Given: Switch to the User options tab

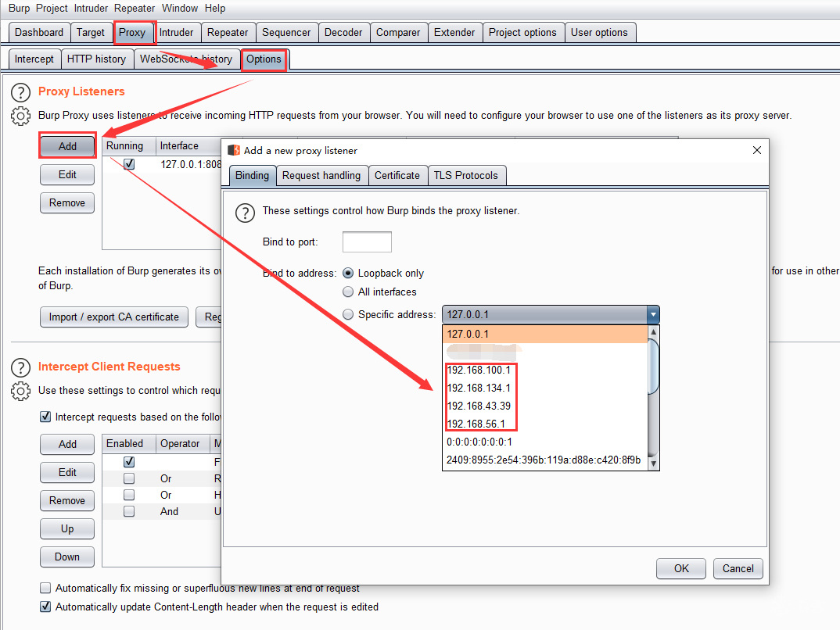Looking at the screenshot, I should pos(599,32).
